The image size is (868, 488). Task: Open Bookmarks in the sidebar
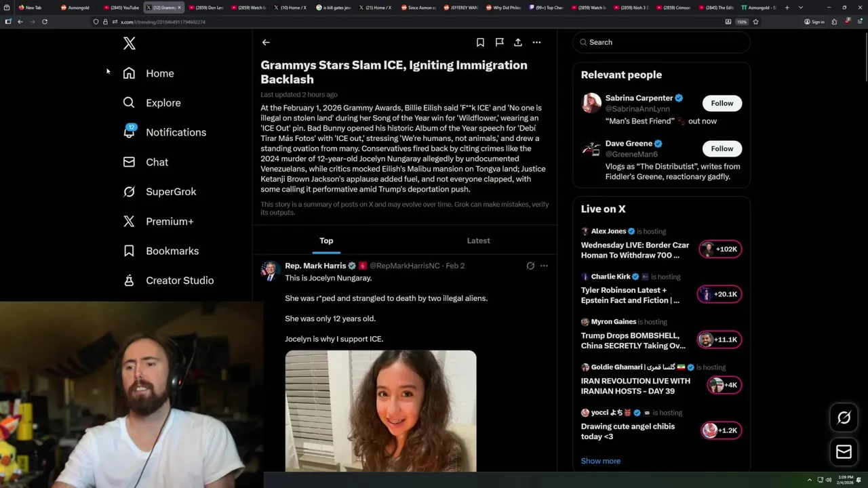(x=161, y=251)
